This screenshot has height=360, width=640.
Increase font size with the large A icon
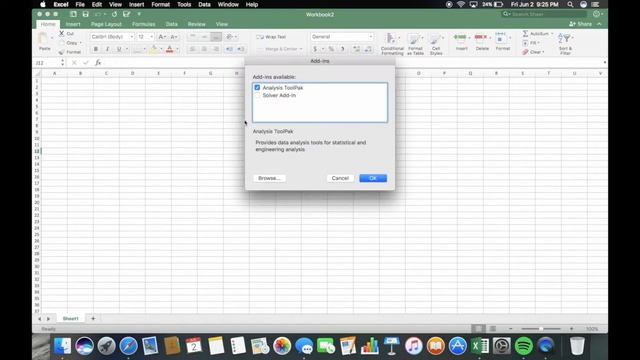coord(161,37)
